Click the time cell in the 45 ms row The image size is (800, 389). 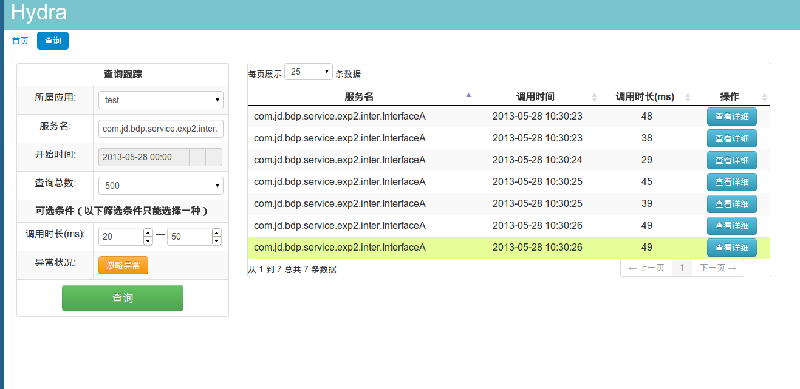537,182
